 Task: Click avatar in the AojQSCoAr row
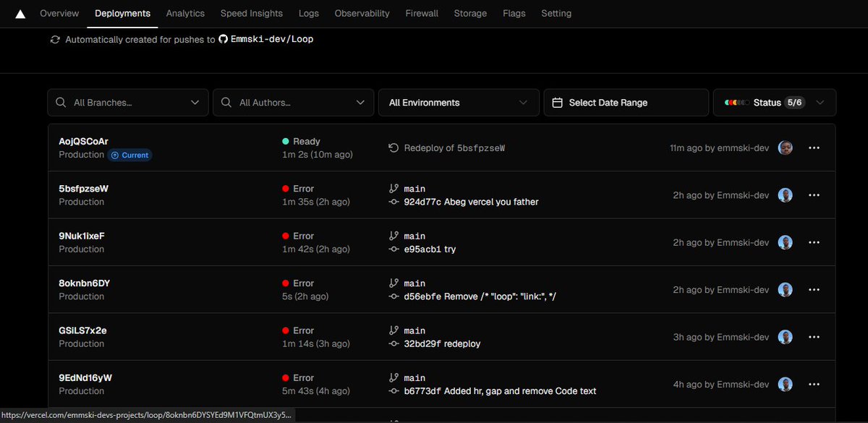786,148
